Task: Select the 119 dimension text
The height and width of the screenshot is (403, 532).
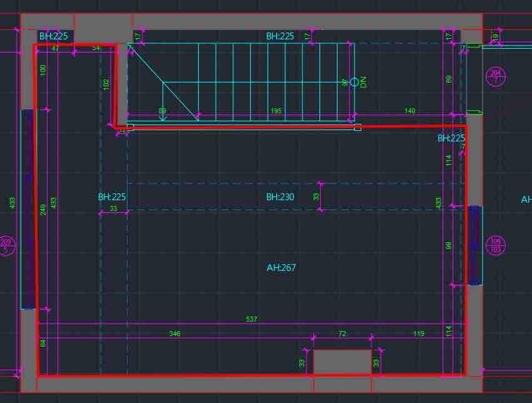Action: coord(418,334)
